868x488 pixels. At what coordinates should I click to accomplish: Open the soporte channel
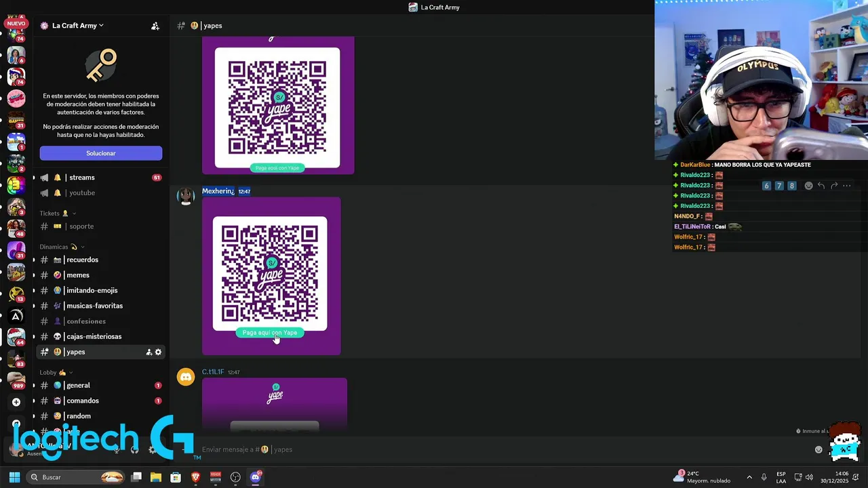pos(81,226)
